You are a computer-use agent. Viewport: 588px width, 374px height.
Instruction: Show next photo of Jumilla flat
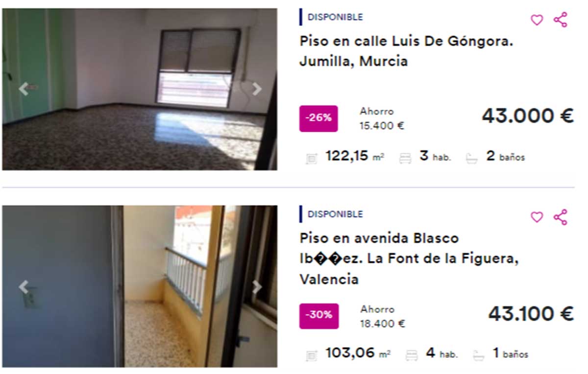click(x=257, y=89)
